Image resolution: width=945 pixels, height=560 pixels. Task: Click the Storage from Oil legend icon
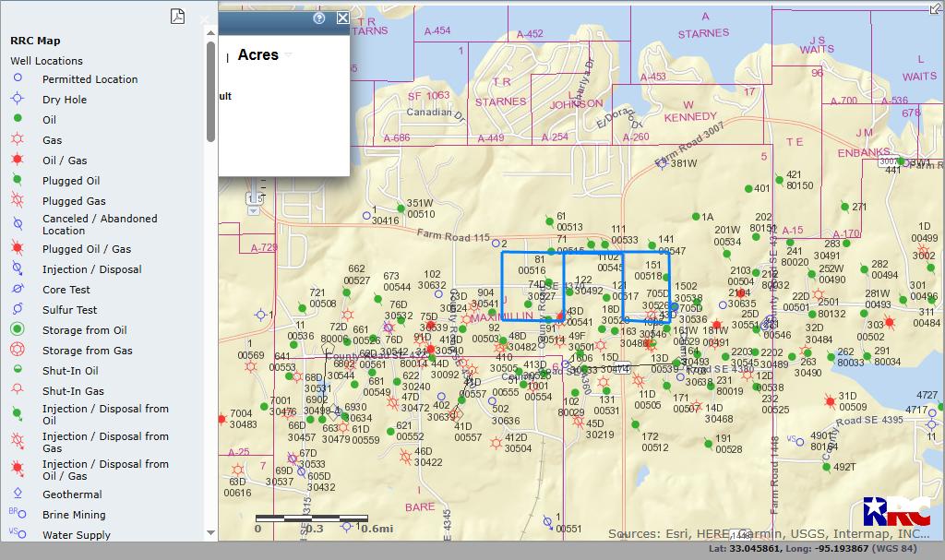[x=18, y=329]
